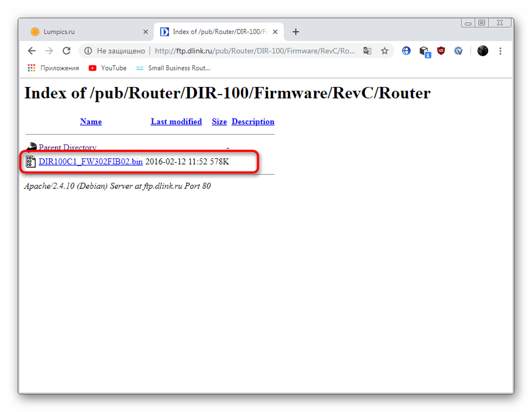This screenshot has height=412, width=532.
Task: Click the browser back arrow
Action: click(x=32, y=51)
